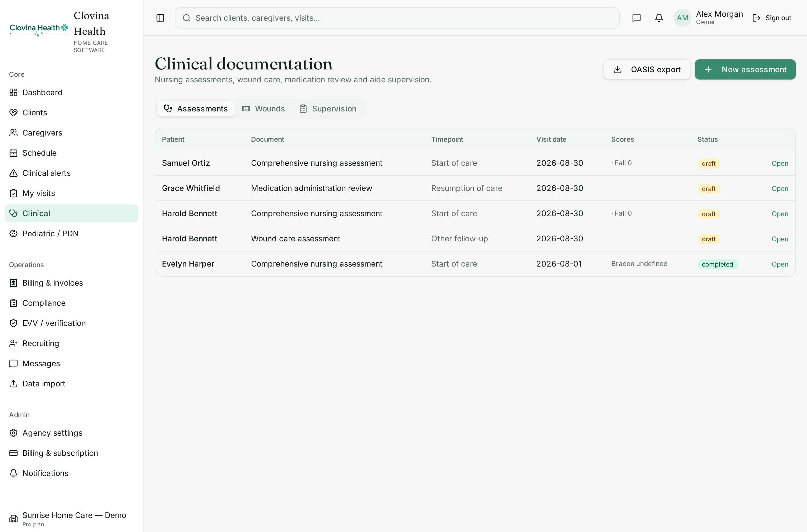Open notifications bell icon in header
The image size is (807, 532).
coord(659,18)
